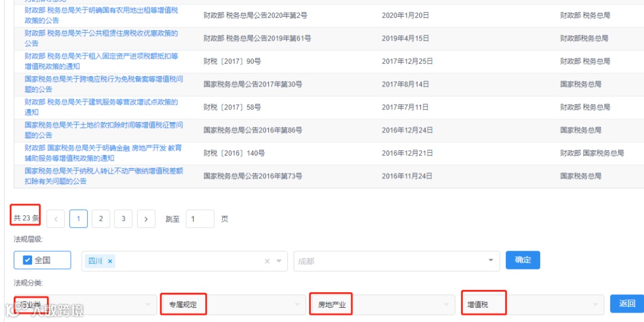Select the date 2017年8月14日

click(x=405, y=84)
